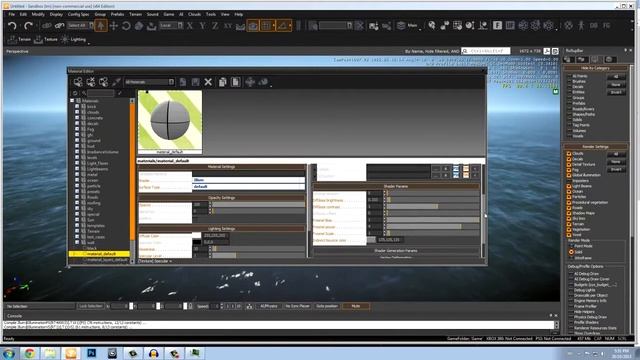
Task: Expand the concrete material folder
Action: (77, 118)
